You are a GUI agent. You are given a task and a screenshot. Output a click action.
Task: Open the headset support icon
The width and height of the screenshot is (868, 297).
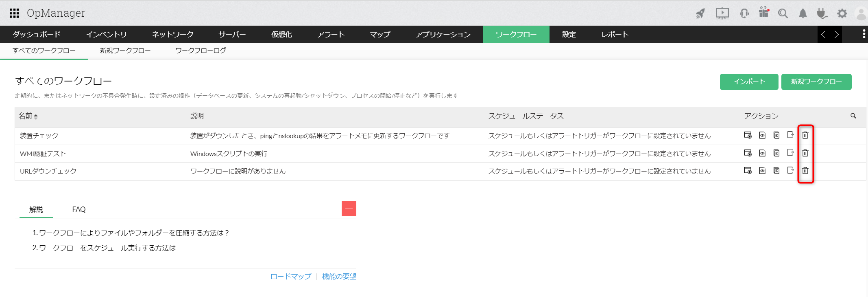point(744,13)
